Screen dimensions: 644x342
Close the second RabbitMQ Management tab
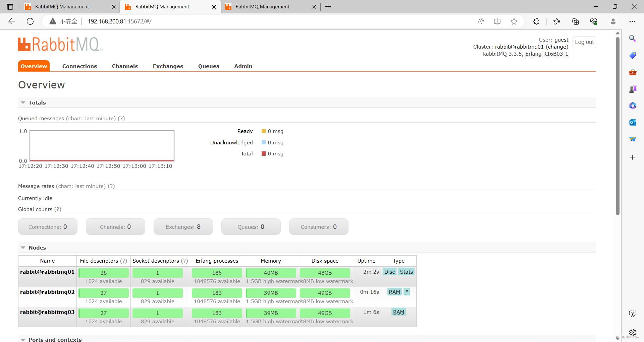(214, 7)
